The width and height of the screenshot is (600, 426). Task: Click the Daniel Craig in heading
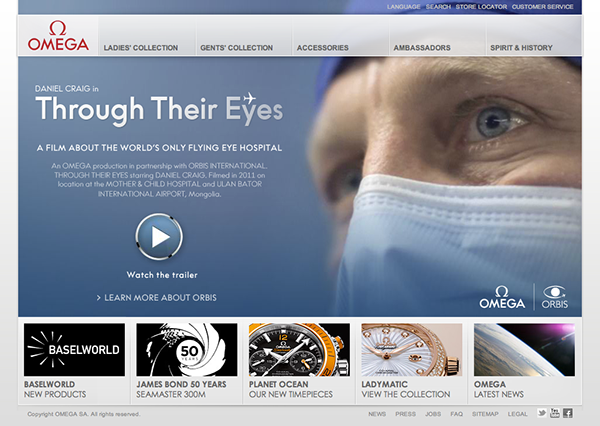pos(67,89)
